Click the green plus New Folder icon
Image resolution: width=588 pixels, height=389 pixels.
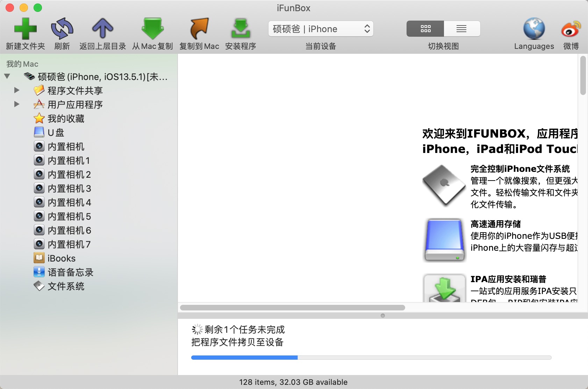point(25,28)
